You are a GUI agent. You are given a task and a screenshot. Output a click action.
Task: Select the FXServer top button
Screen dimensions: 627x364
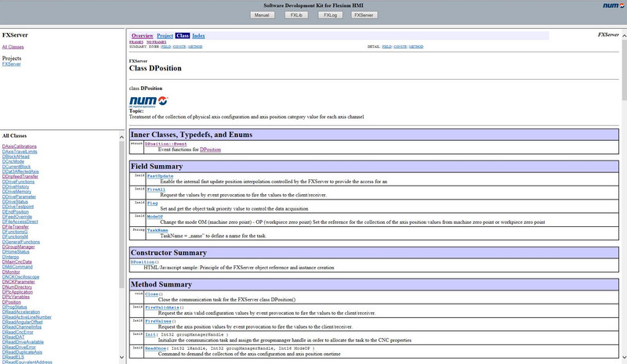[x=364, y=14]
